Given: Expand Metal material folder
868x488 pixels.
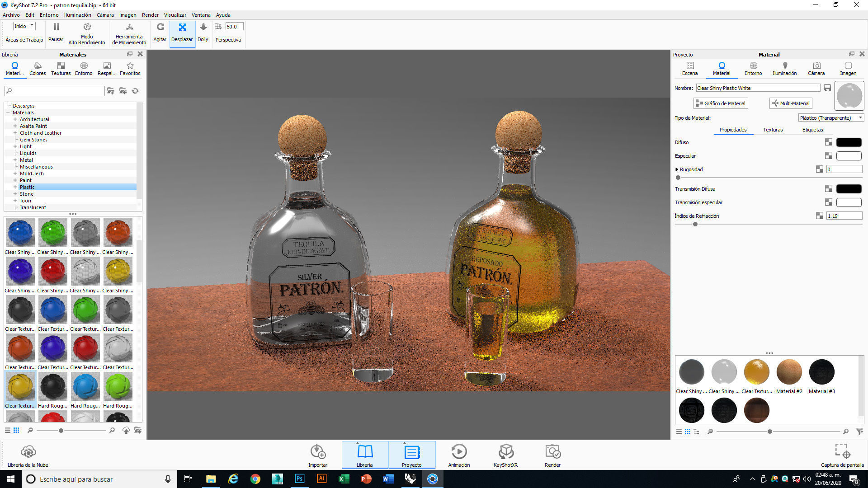Looking at the screenshot, I should pyautogui.click(x=15, y=160).
